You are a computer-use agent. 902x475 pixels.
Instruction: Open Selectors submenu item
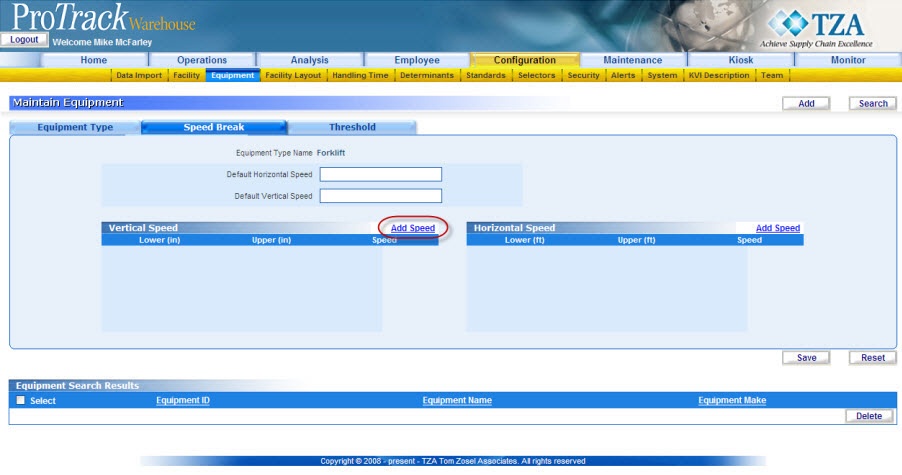[536, 75]
